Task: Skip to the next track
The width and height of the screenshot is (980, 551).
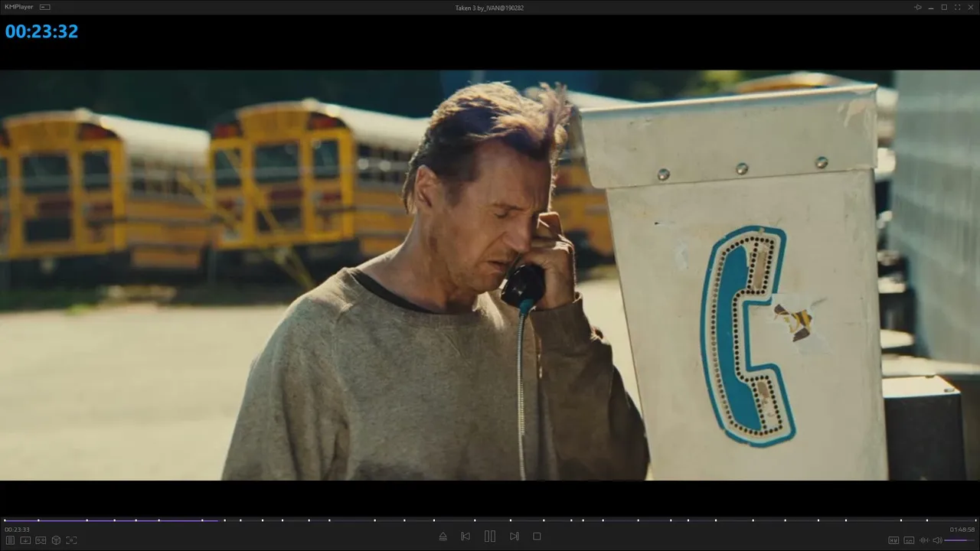Action: 514,536
